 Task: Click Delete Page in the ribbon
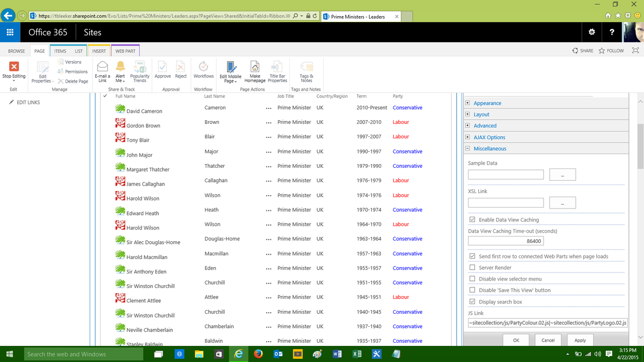pos(72,82)
